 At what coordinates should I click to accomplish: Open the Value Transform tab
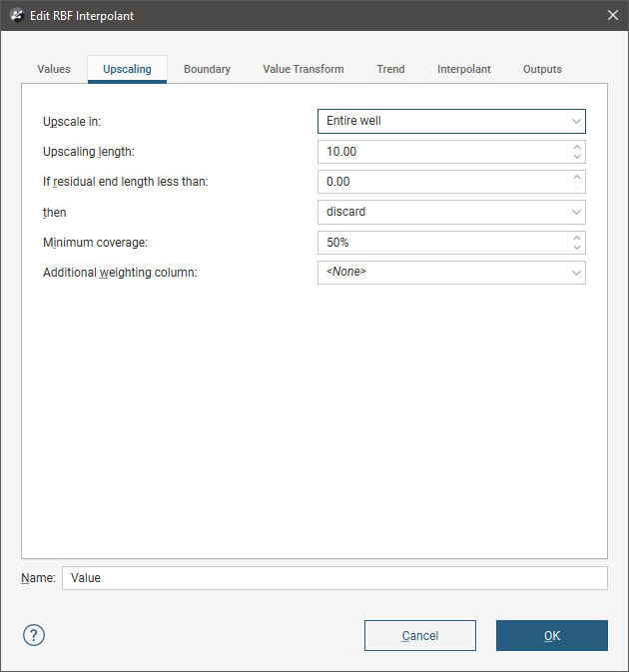pyautogui.click(x=304, y=69)
